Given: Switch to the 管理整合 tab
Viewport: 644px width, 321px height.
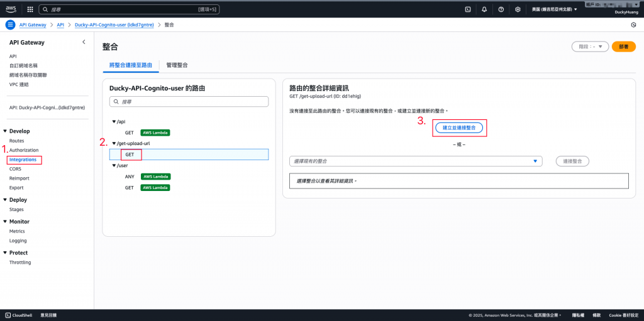Looking at the screenshot, I should click(x=177, y=65).
